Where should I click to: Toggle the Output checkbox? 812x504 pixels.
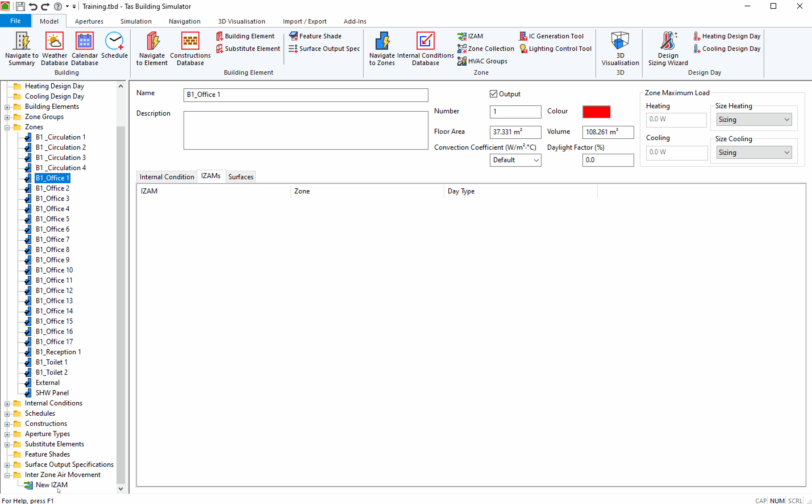pos(493,94)
